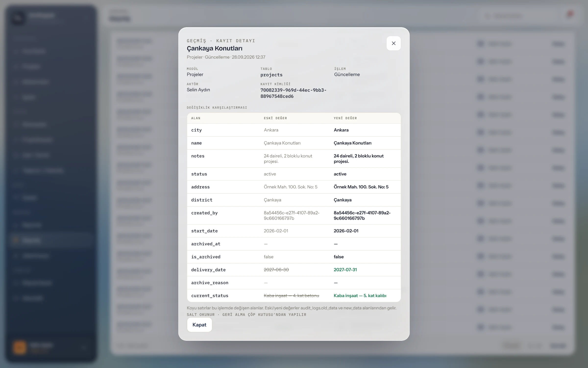
Task: Click the ESKİ DEĞER column header
Action: (x=275, y=118)
